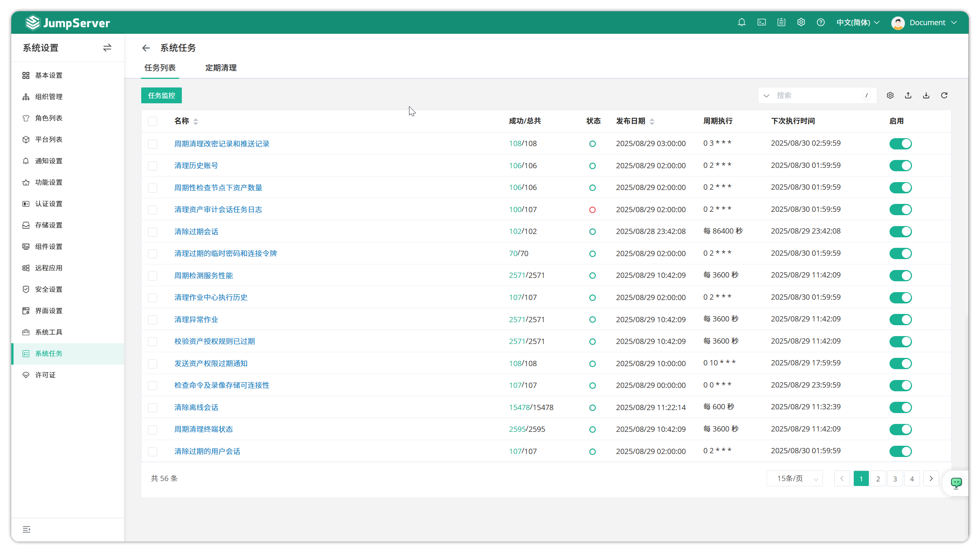980x549 pixels.
Task: Select the 任务列表 tab
Action: click(x=160, y=68)
